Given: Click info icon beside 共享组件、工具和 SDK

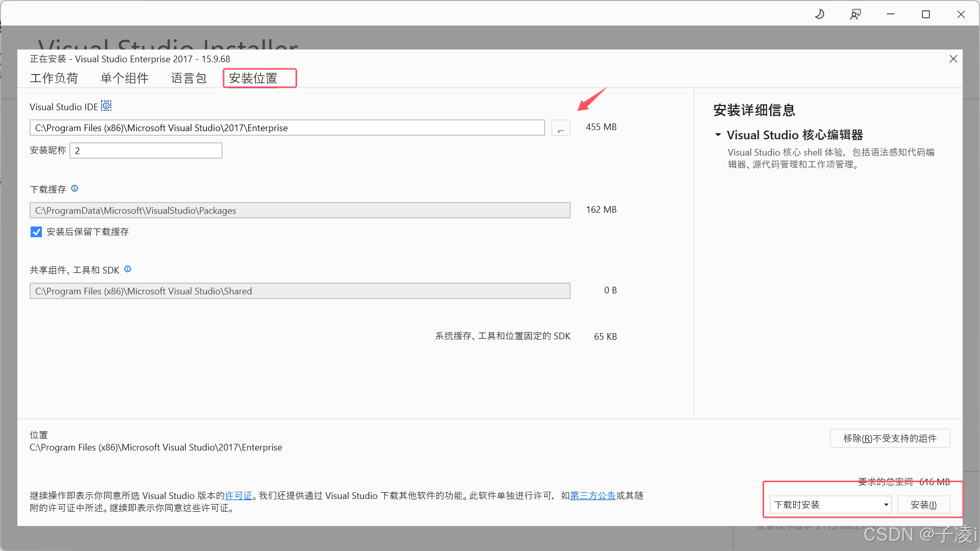Looking at the screenshot, I should 128,269.
